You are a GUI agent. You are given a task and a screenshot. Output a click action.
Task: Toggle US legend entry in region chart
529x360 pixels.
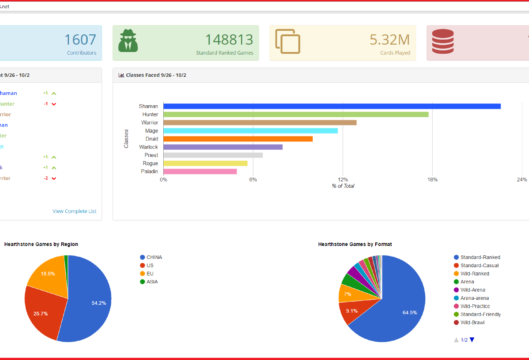[x=147, y=265]
